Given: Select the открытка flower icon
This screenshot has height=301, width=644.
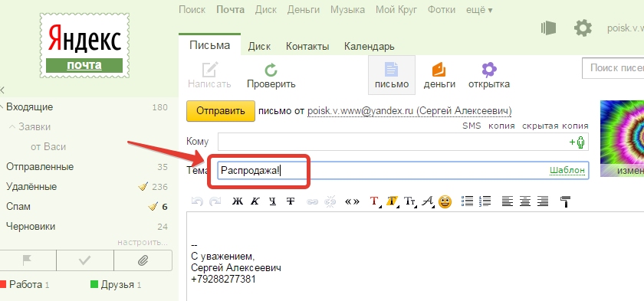Looking at the screenshot, I should click(x=489, y=70).
